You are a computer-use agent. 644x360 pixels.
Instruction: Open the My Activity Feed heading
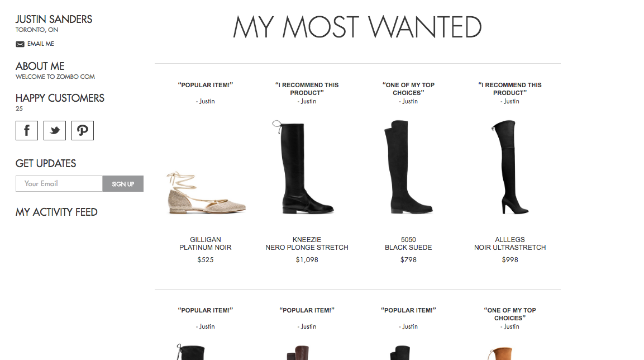[56, 212]
